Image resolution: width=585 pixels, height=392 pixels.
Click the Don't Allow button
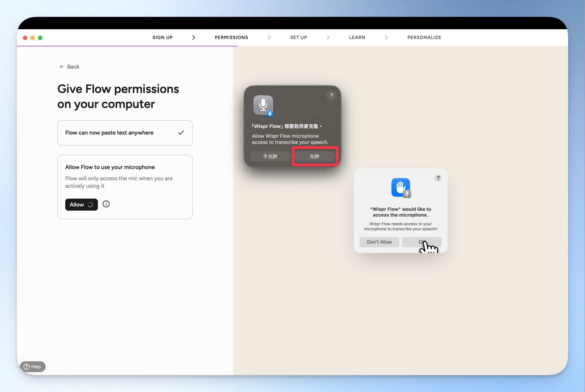[379, 242]
